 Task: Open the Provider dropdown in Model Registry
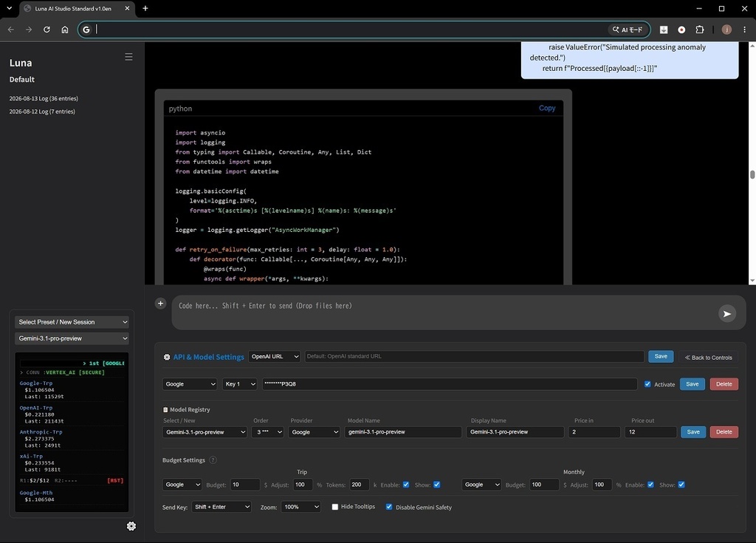(x=315, y=432)
